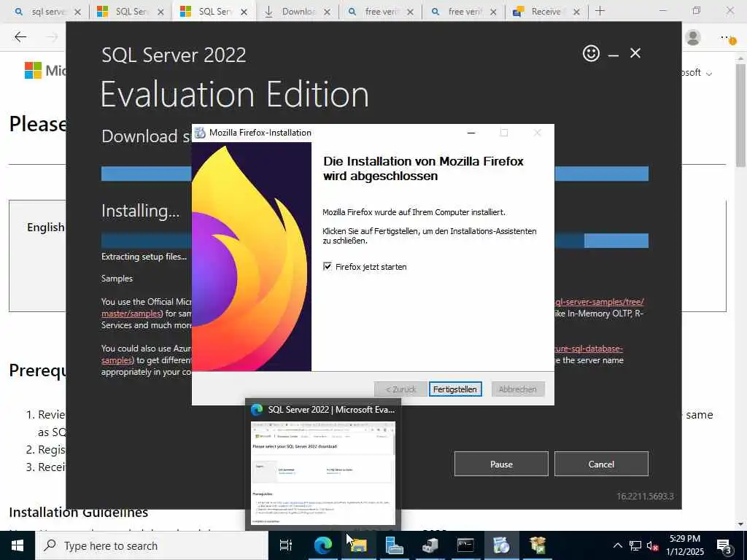Open the sql-server-samples/tree link
Screen dimensions: 747x560
pyautogui.click(x=600, y=302)
